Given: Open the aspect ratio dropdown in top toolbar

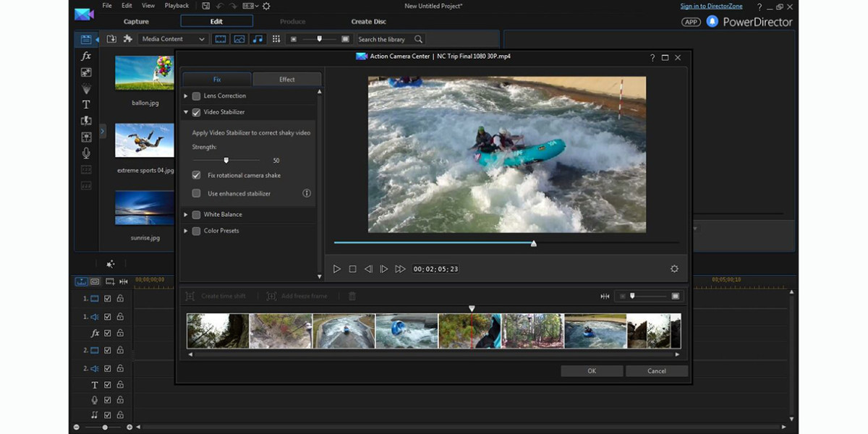Looking at the screenshot, I should tap(250, 6).
